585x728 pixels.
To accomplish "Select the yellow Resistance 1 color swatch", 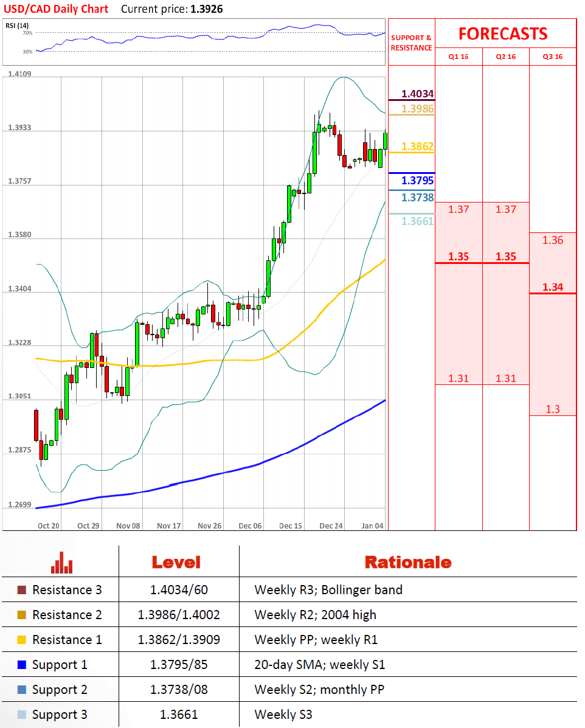I will (22, 640).
